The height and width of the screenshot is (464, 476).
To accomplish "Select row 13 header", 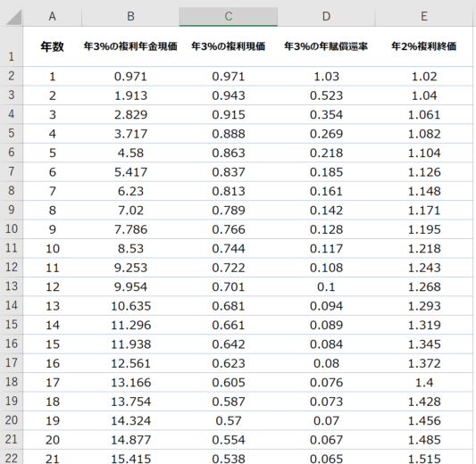I will click(12, 286).
